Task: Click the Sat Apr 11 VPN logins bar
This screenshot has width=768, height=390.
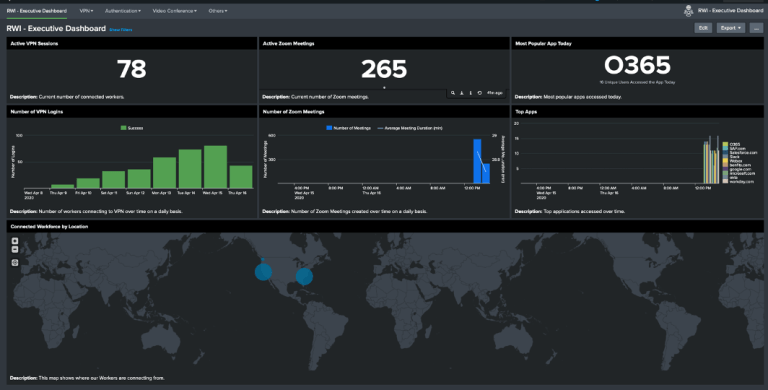Action: (x=114, y=180)
